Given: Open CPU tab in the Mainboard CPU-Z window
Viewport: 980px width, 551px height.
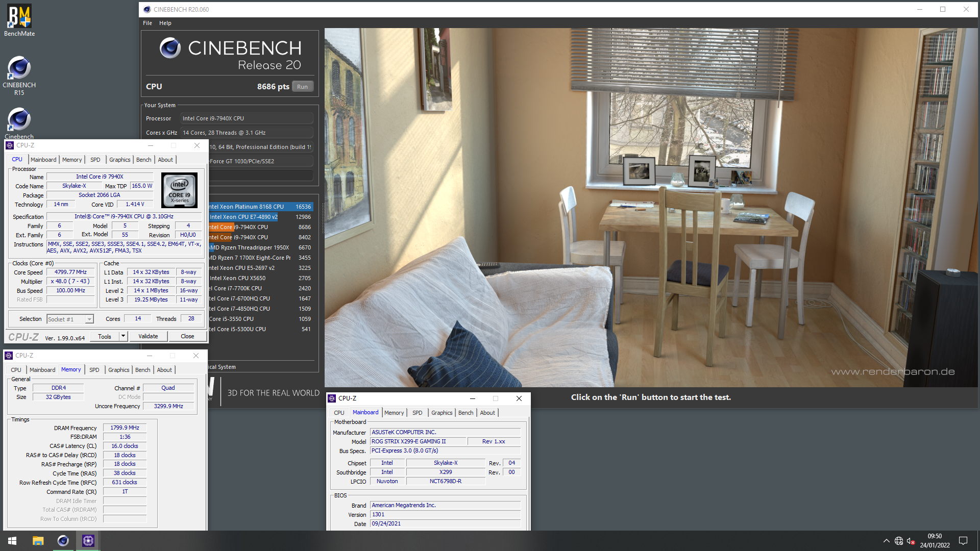Looking at the screenshot, I should click(x=339, y=413).
